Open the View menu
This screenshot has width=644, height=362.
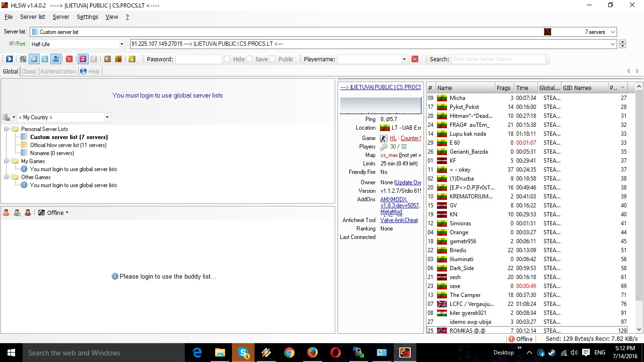coord(112,17)
